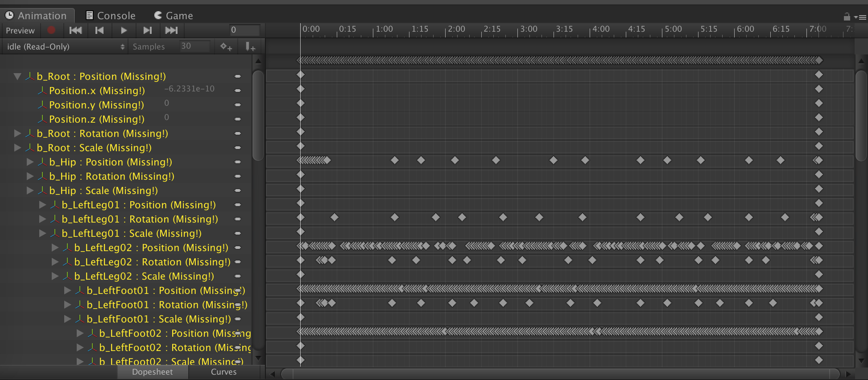This screenshot has width=868, height=380.
Task: Step to the next keyframe
Action: coord(148,30)
